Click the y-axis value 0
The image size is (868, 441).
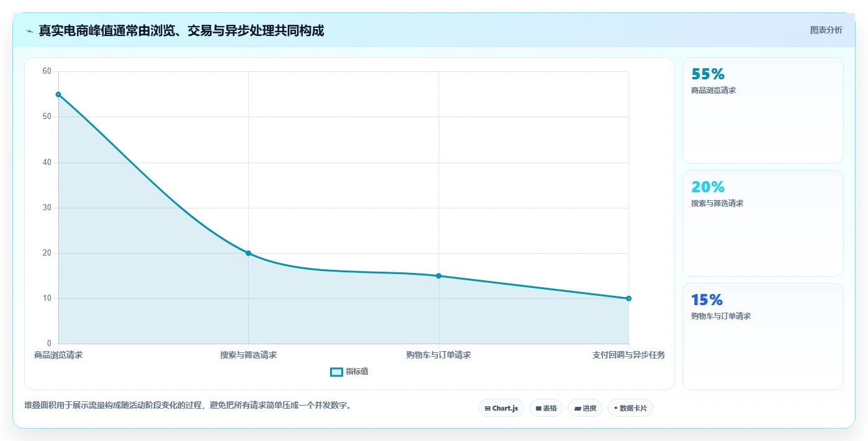pos(49,344)
